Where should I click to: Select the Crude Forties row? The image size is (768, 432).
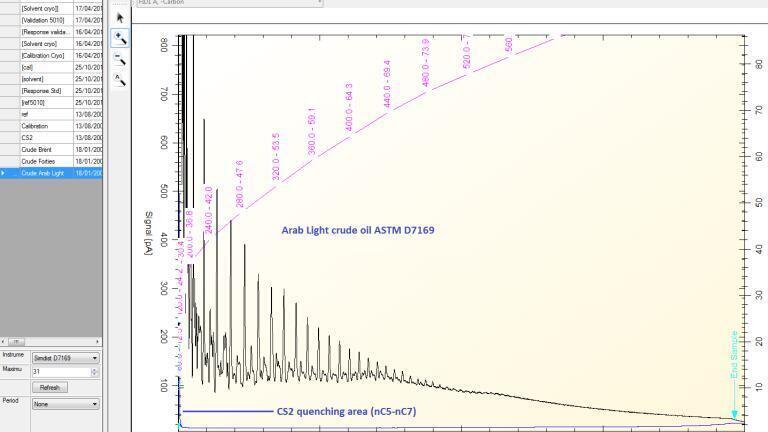click(51, 161)
